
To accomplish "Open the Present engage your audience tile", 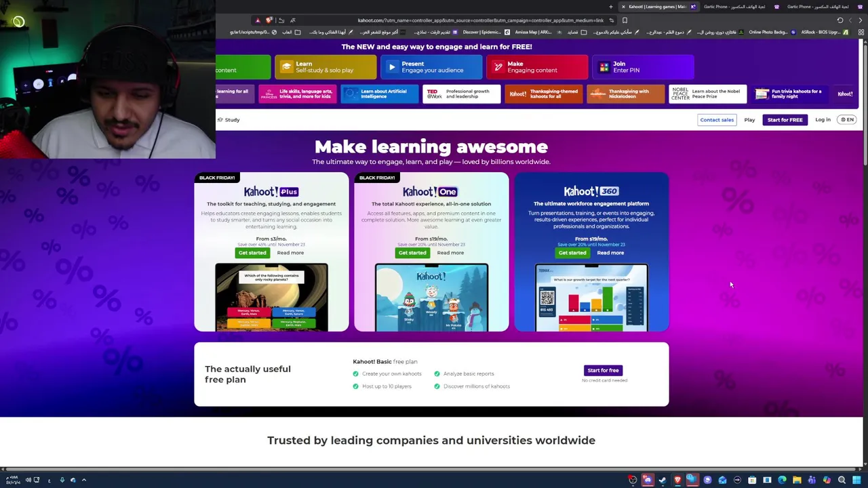I will [431, 66].
